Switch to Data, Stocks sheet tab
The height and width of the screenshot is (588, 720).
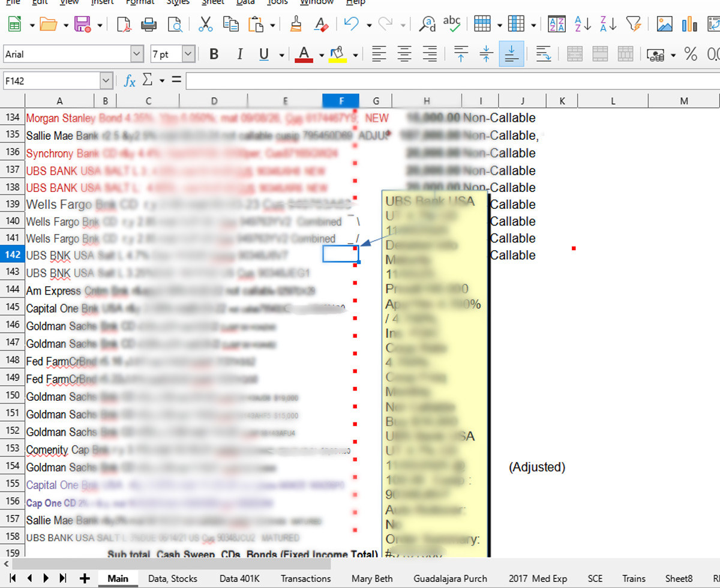pyautogui.click(x=173, y=578)
